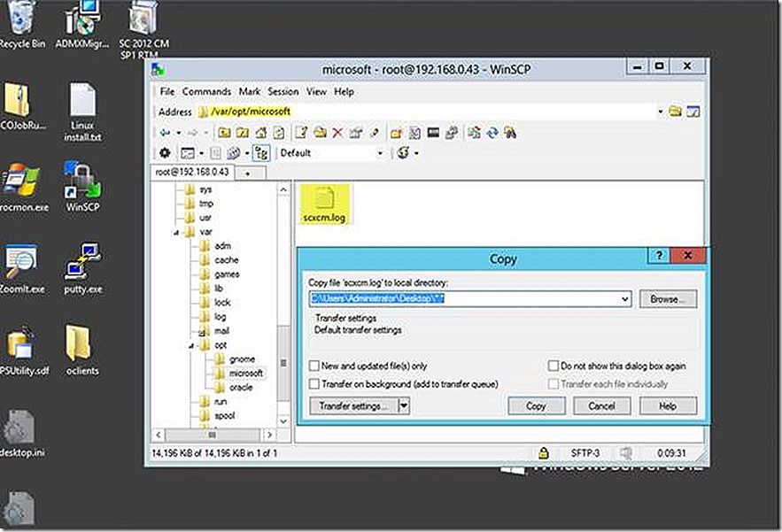The height and width of the screenshot is (532, 782).
Task: Click tree horizontal scrollbar thumb
Action: 213,435
